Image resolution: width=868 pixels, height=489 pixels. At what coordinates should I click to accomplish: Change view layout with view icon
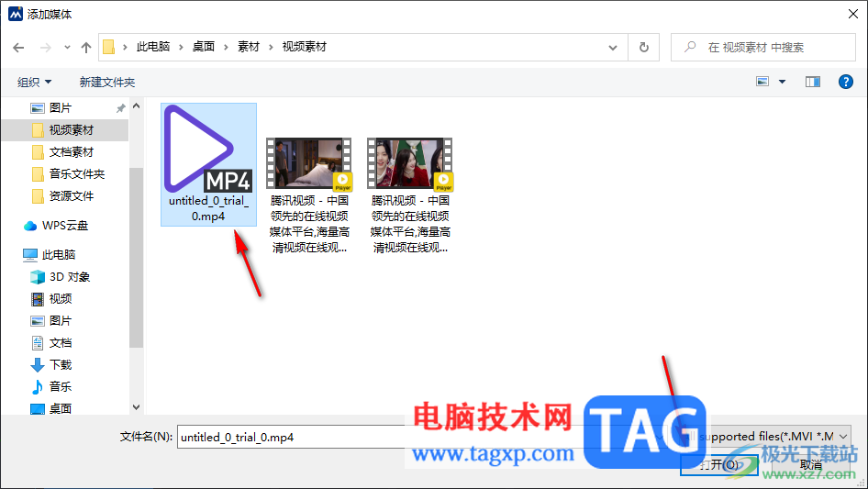[x=762, y=82]
